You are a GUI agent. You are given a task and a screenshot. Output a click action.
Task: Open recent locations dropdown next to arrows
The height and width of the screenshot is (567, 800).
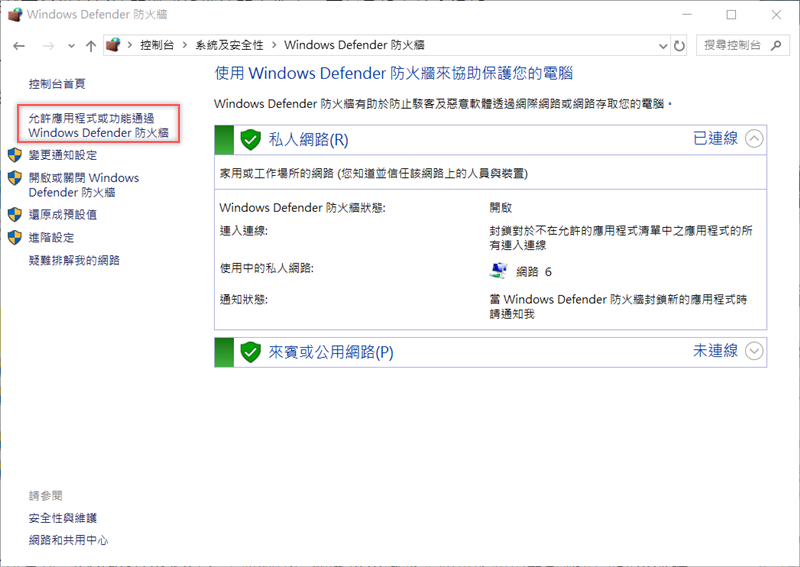coord(71,46)
